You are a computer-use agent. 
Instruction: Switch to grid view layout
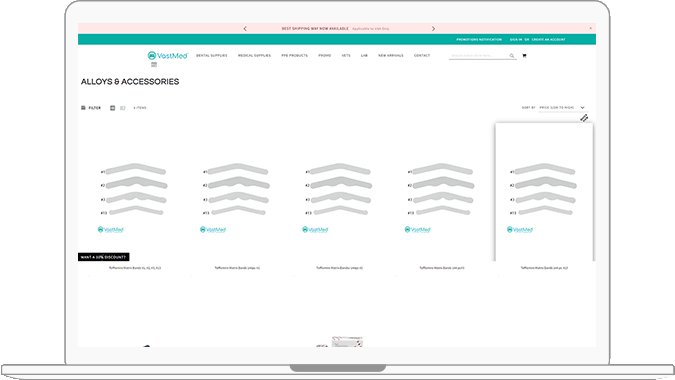coord(112,108)
